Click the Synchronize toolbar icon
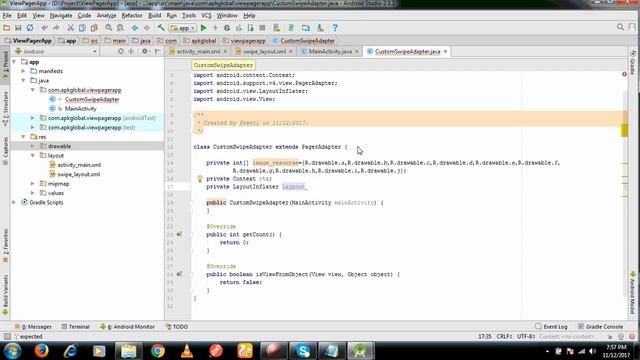This screenshot has width=640, height=360. pos(30,28)
